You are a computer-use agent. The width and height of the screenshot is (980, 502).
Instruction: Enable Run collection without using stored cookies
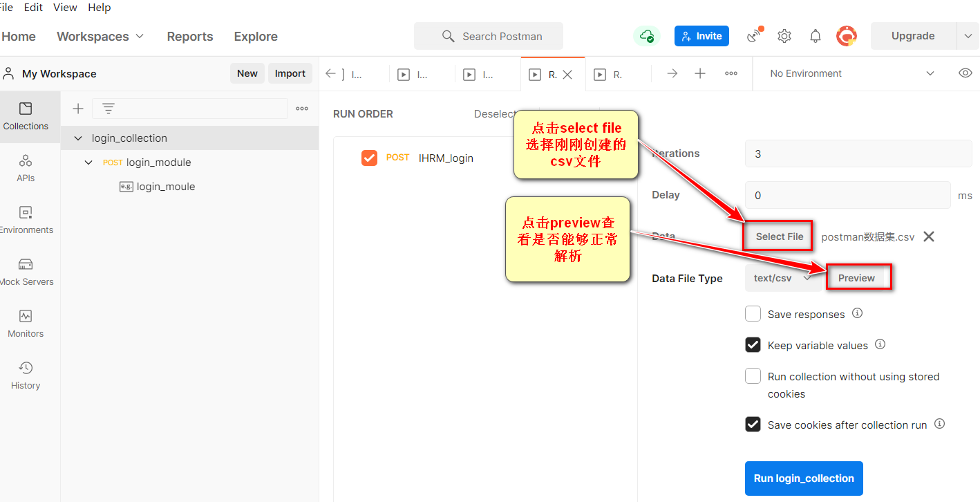tap(753, 376)
